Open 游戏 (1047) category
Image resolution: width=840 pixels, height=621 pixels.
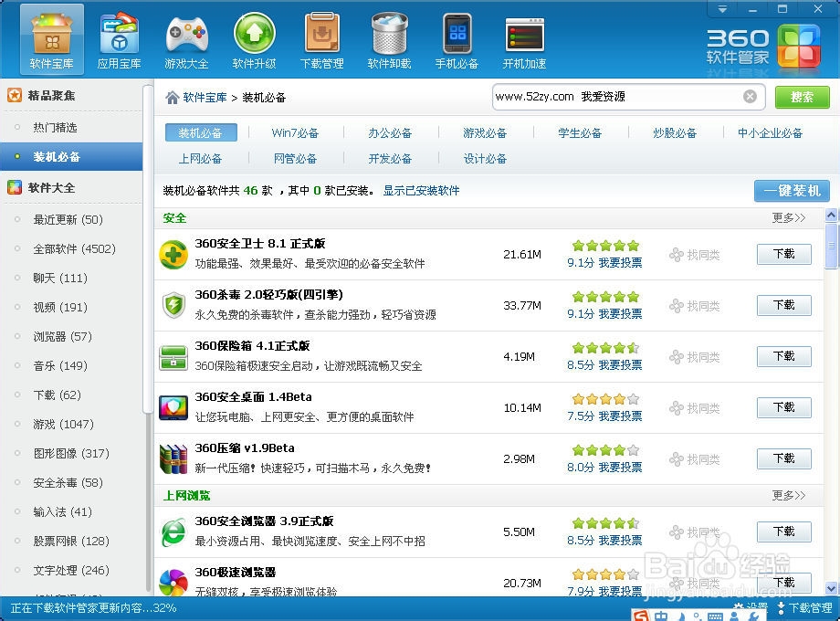[x=63, y=425]
